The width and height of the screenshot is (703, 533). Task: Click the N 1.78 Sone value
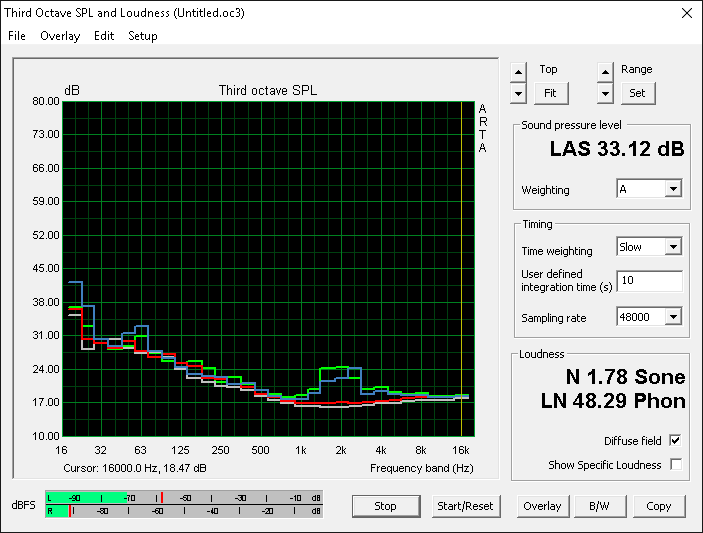625,377
